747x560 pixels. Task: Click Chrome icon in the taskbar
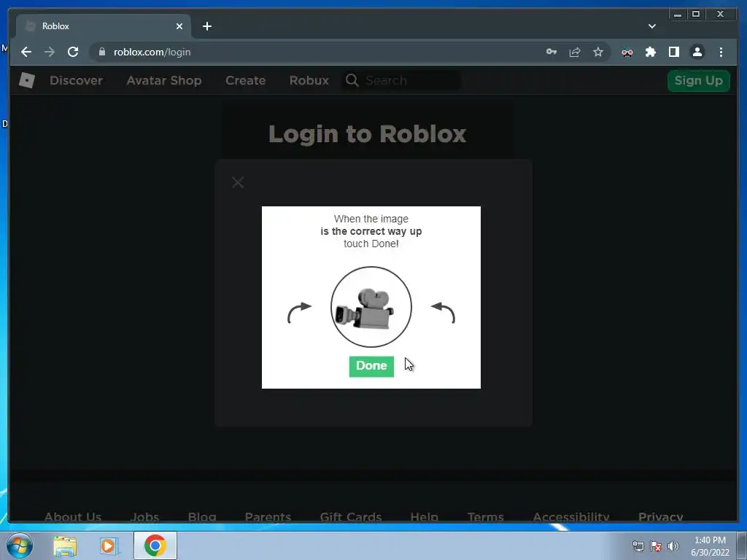(155, 545)
